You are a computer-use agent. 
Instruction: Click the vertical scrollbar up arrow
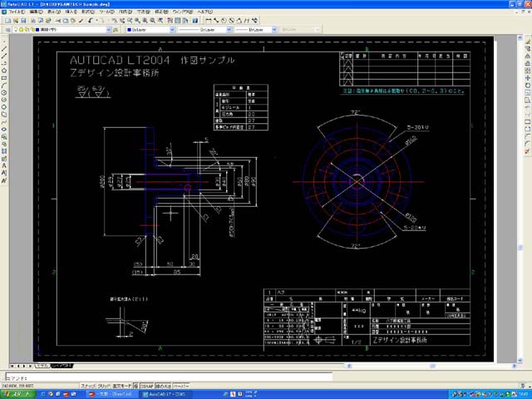click(520, 38)
